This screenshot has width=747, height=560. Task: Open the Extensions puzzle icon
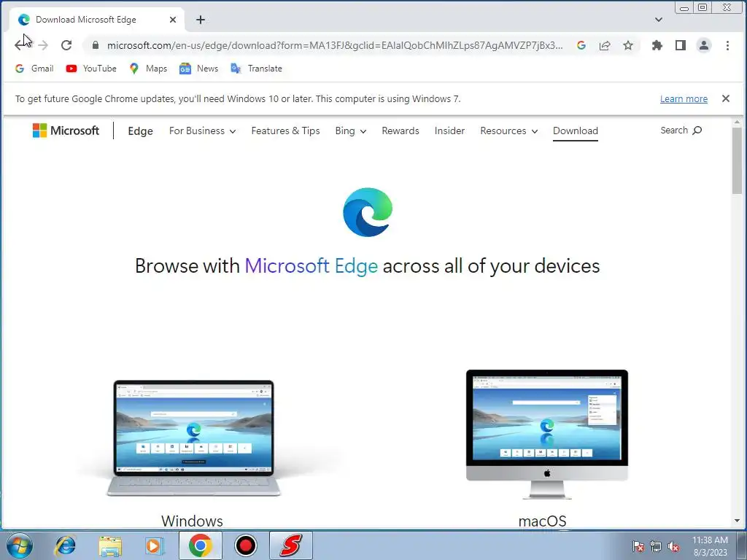point(657,45)
